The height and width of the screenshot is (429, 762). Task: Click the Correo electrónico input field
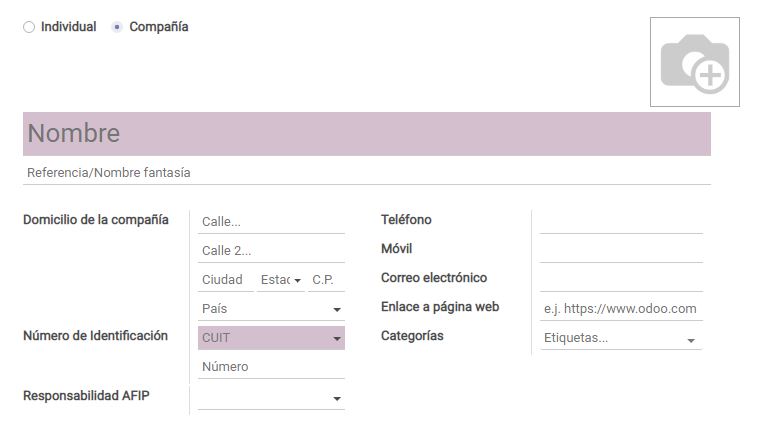[621, 280]
